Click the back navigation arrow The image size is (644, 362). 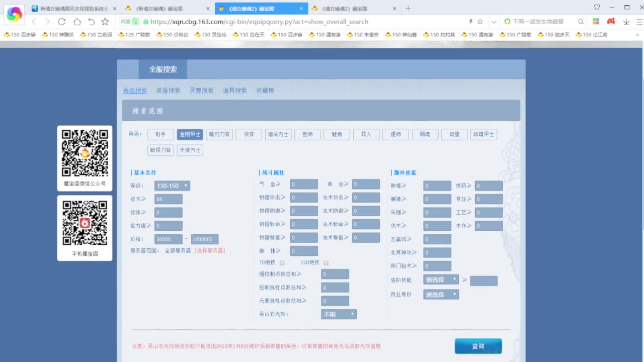(x=33, y=22)
